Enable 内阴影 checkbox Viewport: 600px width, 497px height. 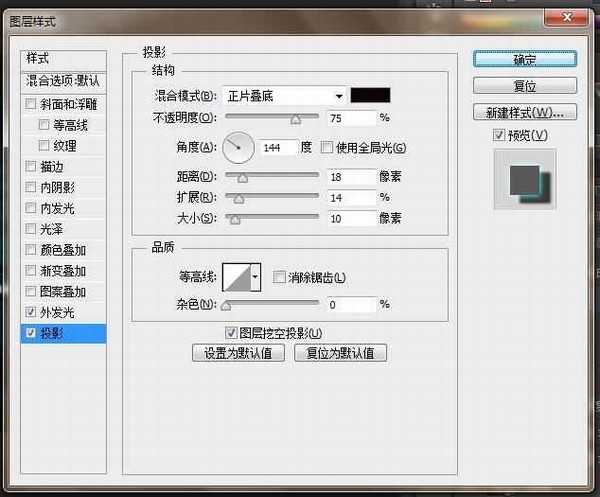tap(31, 187)
